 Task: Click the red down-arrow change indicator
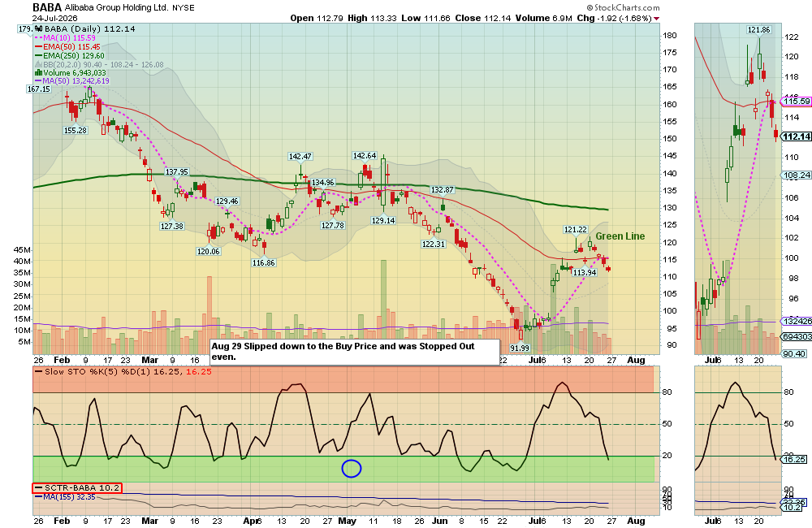coord(657,19)
